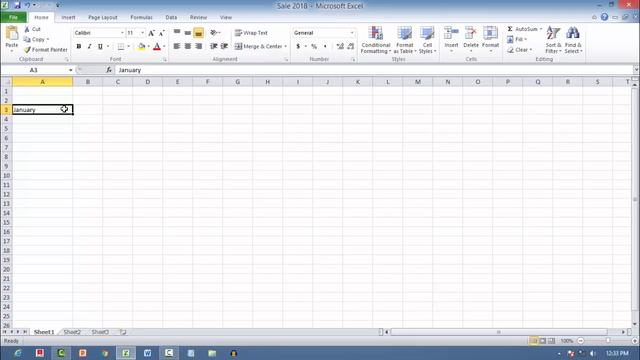640x360 pixels.
Task: Click the Insert cells icon
Action: click(451, 33)
